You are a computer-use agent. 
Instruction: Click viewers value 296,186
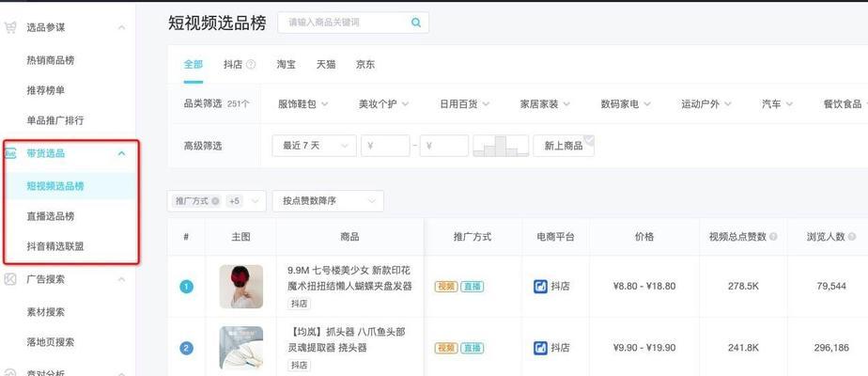coord(831,348)
